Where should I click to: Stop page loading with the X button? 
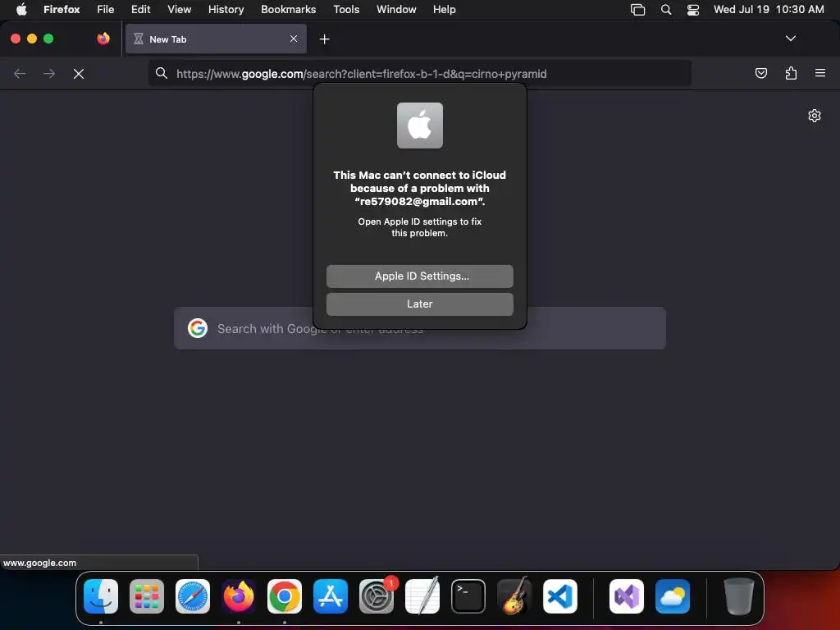coord(79,74)
